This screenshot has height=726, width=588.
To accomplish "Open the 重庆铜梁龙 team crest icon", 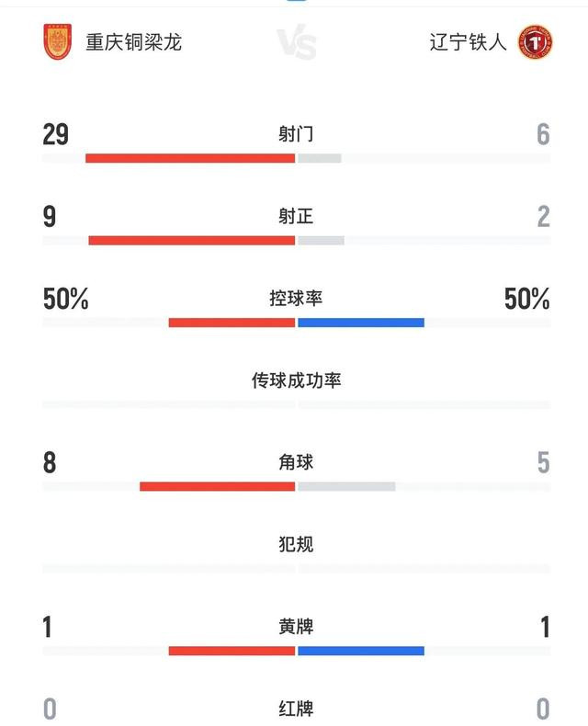I will 57,41.
